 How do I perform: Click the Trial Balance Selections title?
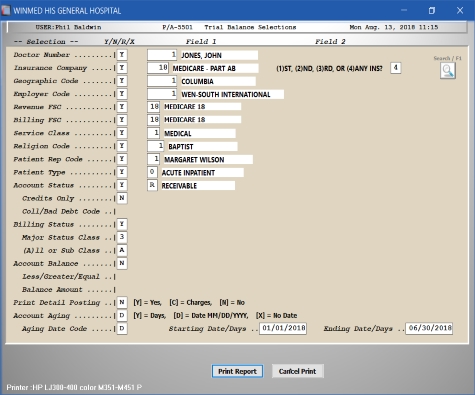250,27
